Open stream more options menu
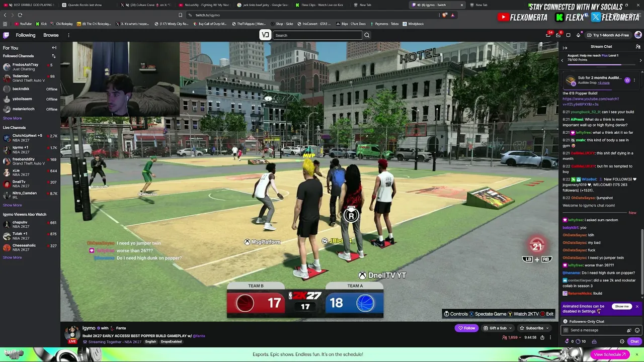Viewport: 644px width, 362px height. click(550, 337)
